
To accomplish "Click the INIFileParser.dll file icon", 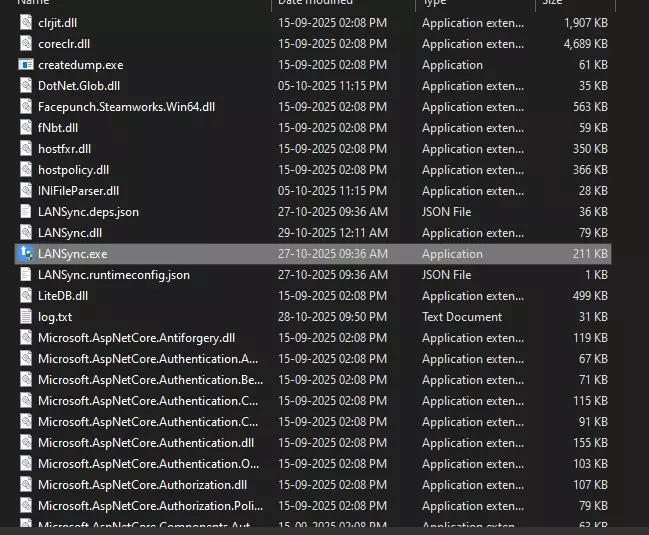I will click(26, 191).
